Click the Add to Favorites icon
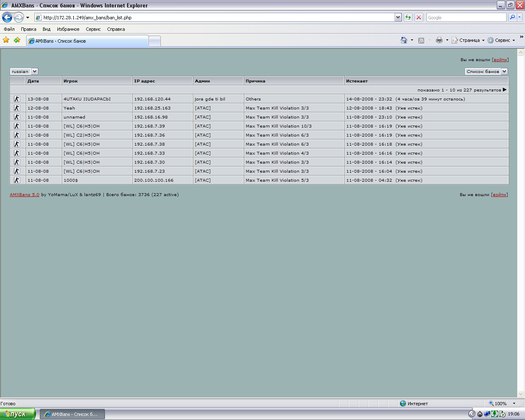The width and height of the screenshot is (525, 420). point(17,40)
